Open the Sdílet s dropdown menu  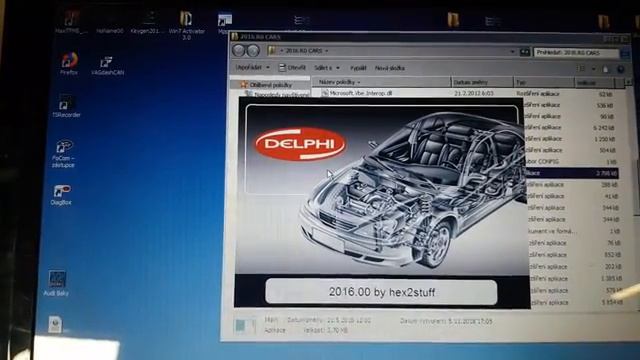click(x=327, y=68)
